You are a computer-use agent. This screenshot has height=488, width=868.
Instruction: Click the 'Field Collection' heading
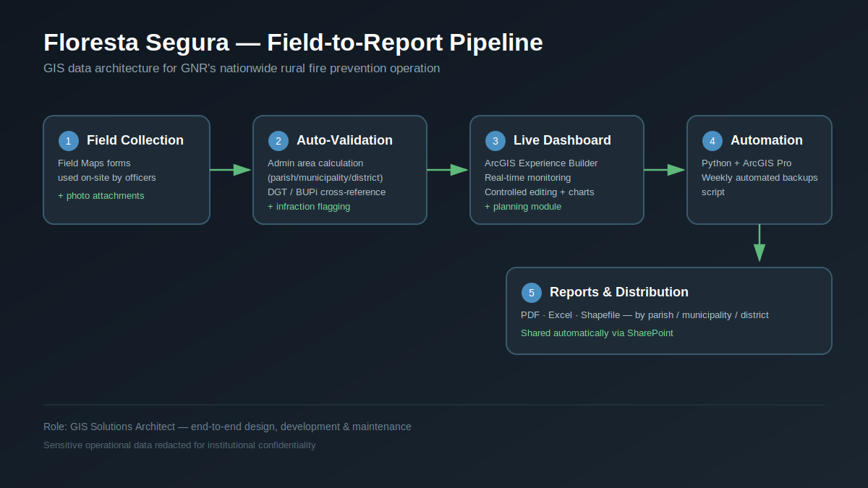[135, 140]
